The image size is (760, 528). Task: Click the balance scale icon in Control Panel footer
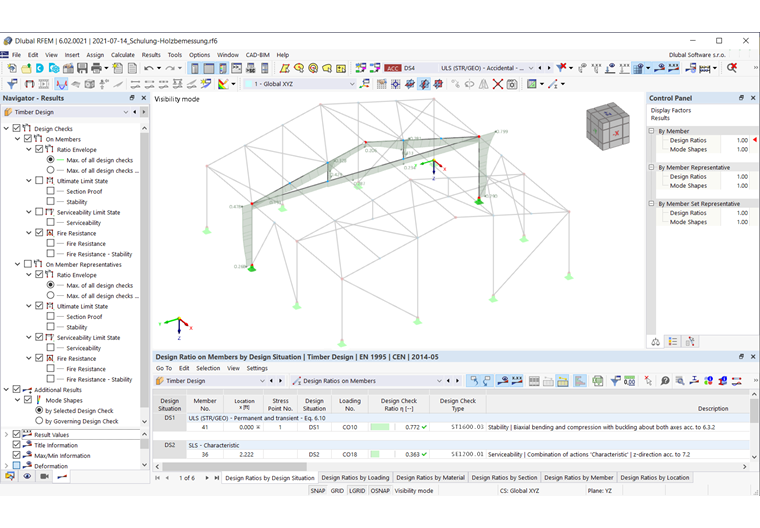click(x=655, y=342)
